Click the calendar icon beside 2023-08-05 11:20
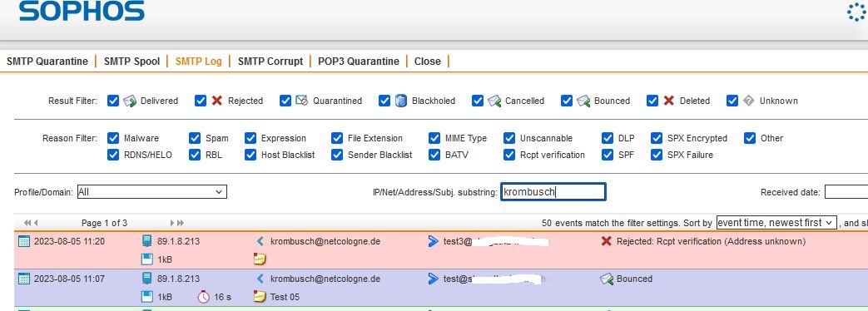The image size is (868, 311). coord(24,241)
